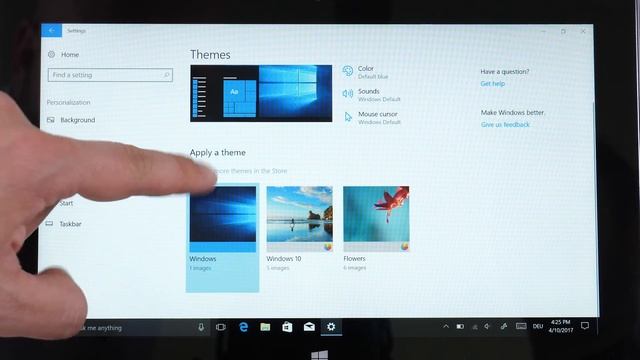Viewport: 640px width, 360px height.
Task: Click the network tray icon
Action: coord(474,327)
